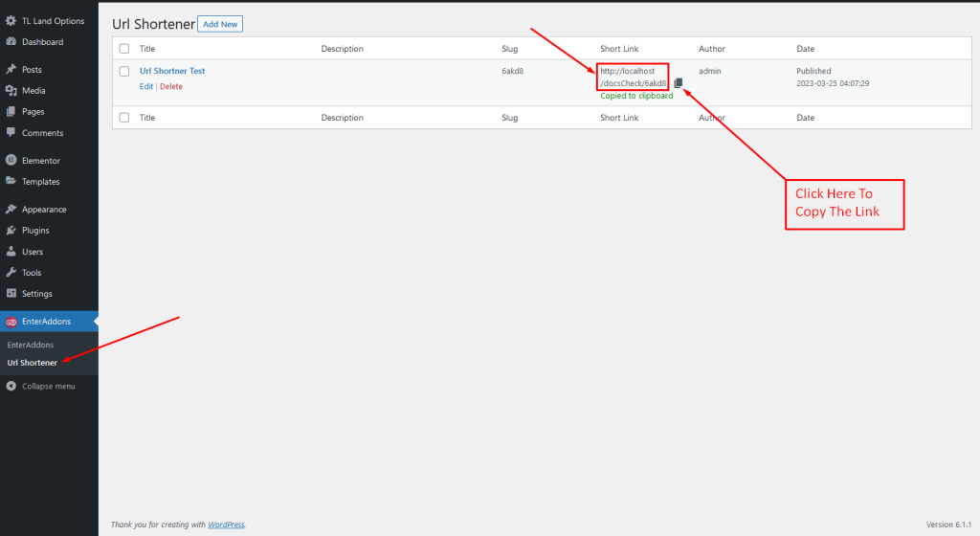This screenshot has height=536, width=980.
Task: Tick select-all checkbox in table footer
Action: [x=124, y=118]
